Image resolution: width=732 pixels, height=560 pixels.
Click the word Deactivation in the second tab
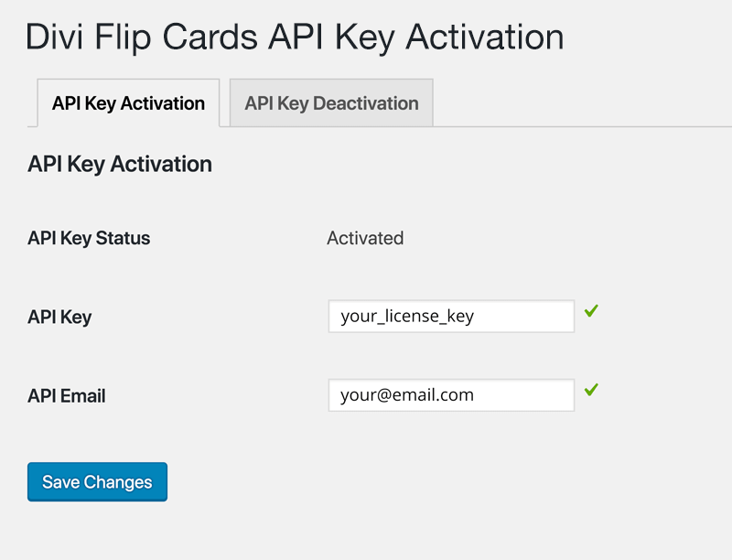tap(365, 103)
